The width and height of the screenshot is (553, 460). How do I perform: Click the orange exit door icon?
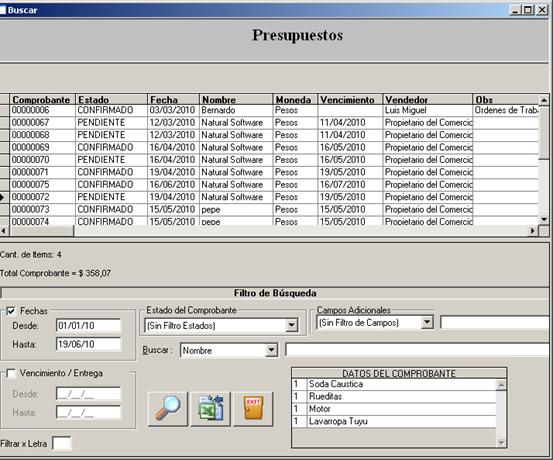pyautogui.click(x=253, y=409)
